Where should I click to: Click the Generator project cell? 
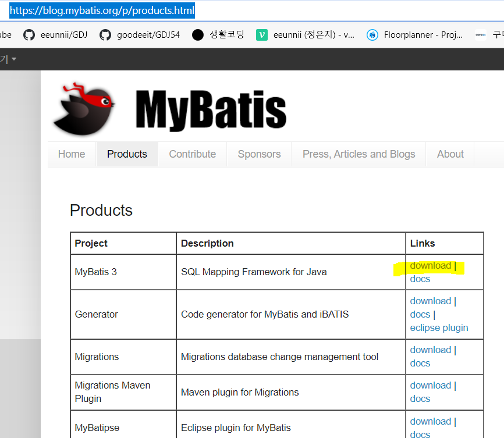[x=123, y=314]
